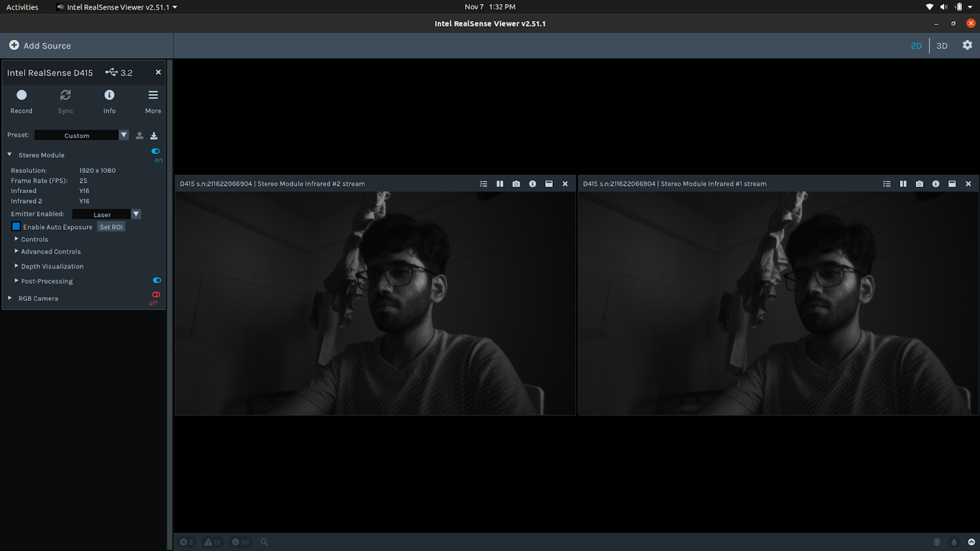This screenshot has height=551, width=980.
Task: Switch to the 2D view tab
Action: (x=916, y=46)
